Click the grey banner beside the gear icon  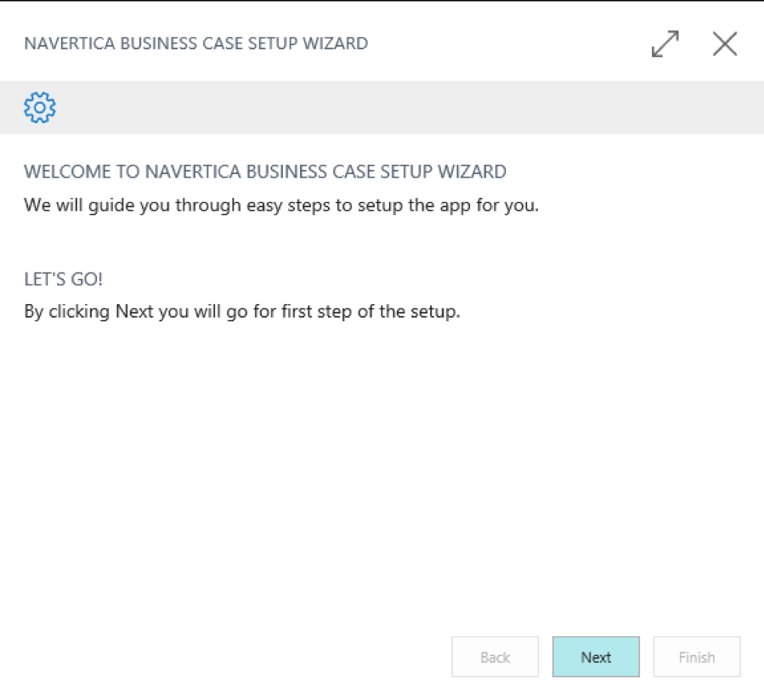410,107
